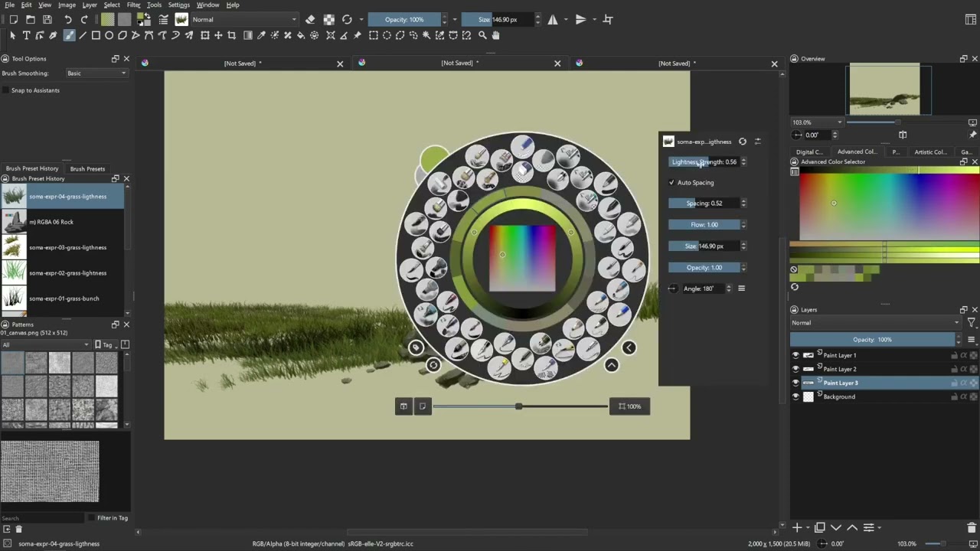Toggle Preserve Alpha checkerboard icon

(x=328, y=19)
